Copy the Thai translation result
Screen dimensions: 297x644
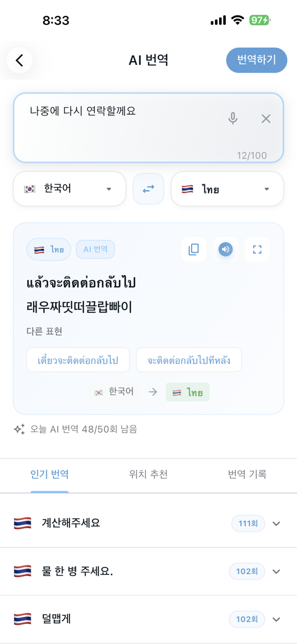point(194,249)
